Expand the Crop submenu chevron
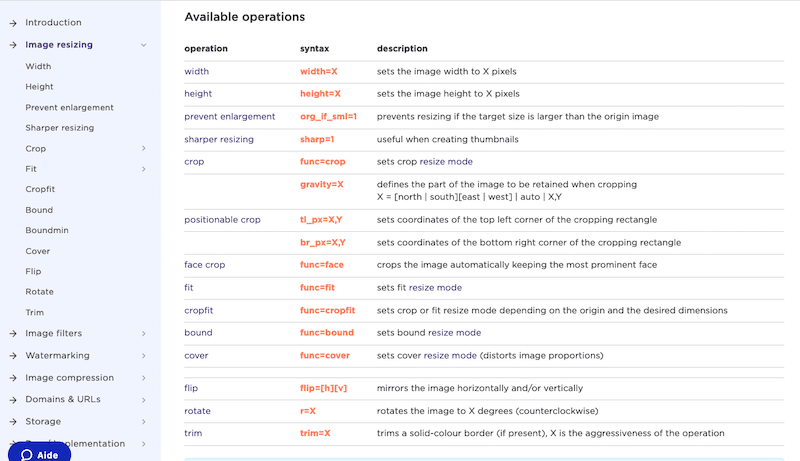Viewport: 800px width, 461px height. pyautogui.click(x=143, y=148)
